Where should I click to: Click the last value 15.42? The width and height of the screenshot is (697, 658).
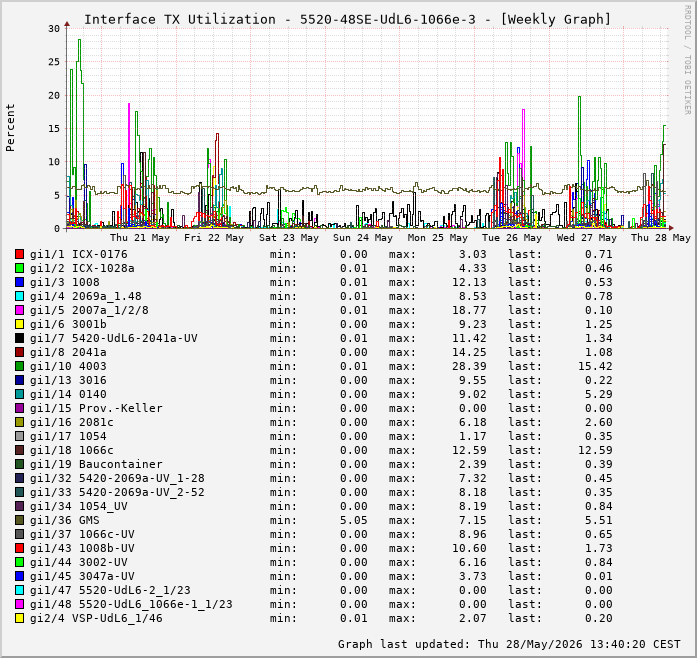pyautogui.click(x=595, y=366)
